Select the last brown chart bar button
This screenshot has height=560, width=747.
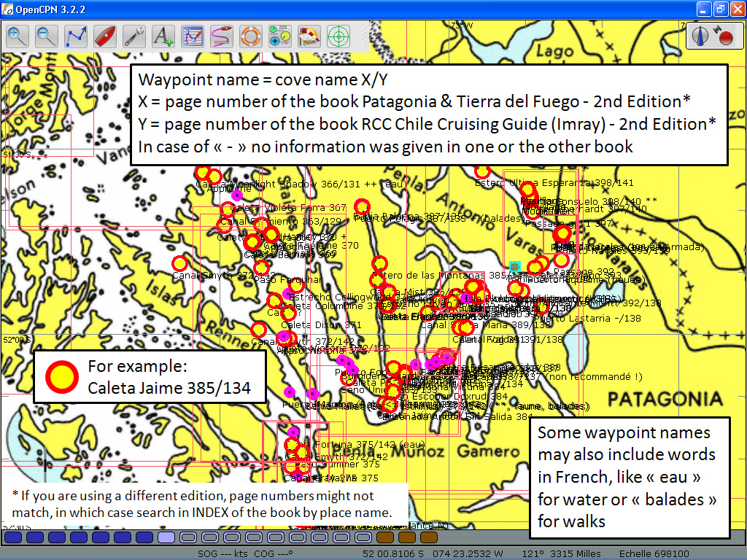tap(429, 537)
